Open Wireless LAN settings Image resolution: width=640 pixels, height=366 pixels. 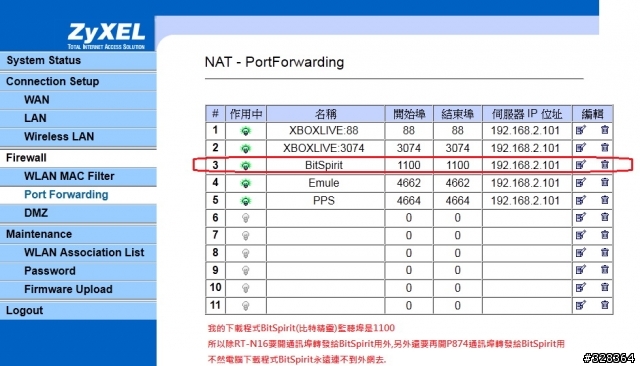(78, 137)
